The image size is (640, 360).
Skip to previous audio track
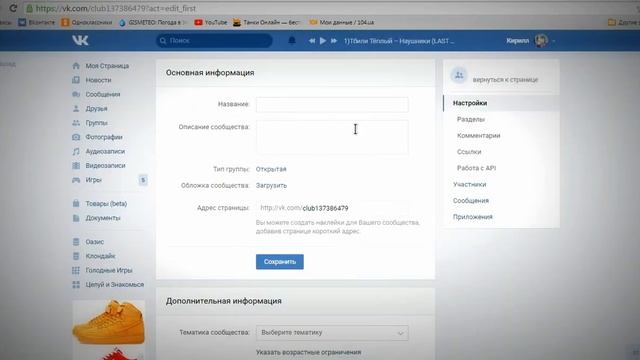(312, 41)
